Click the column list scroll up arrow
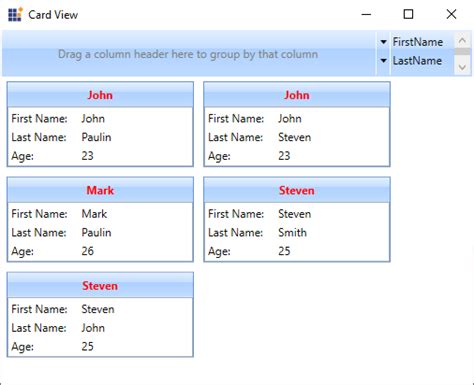Screen dimensions: 474x385 462,41
